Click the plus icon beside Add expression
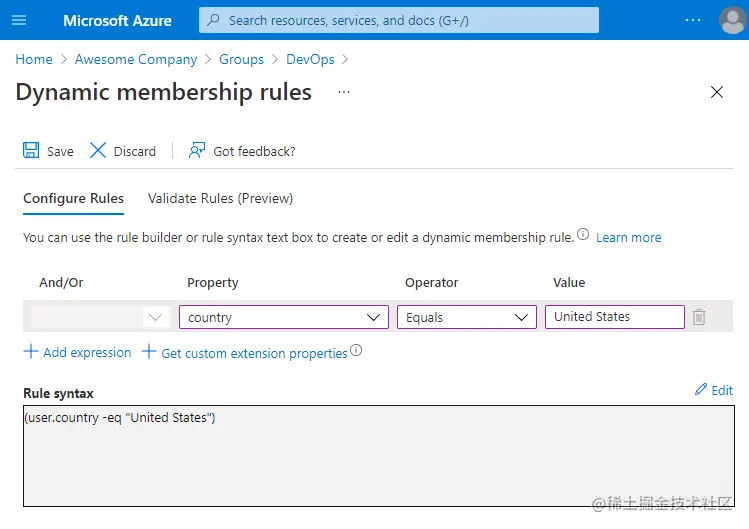The image size is (749, 529). (31, 351)
